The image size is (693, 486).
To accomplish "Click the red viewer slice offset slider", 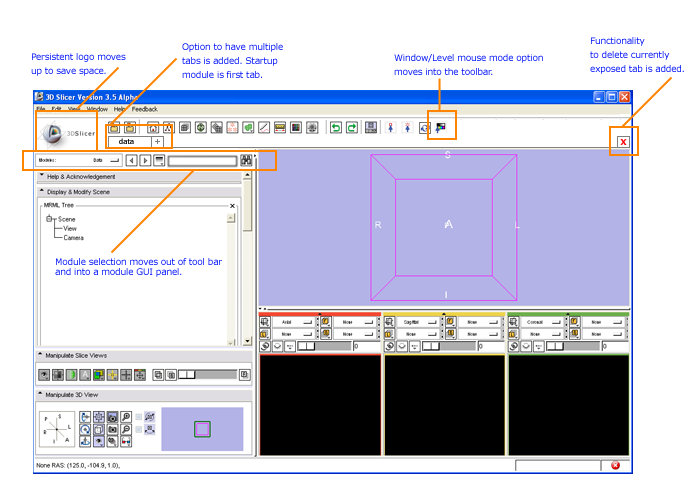I will [x=324, y=346].
